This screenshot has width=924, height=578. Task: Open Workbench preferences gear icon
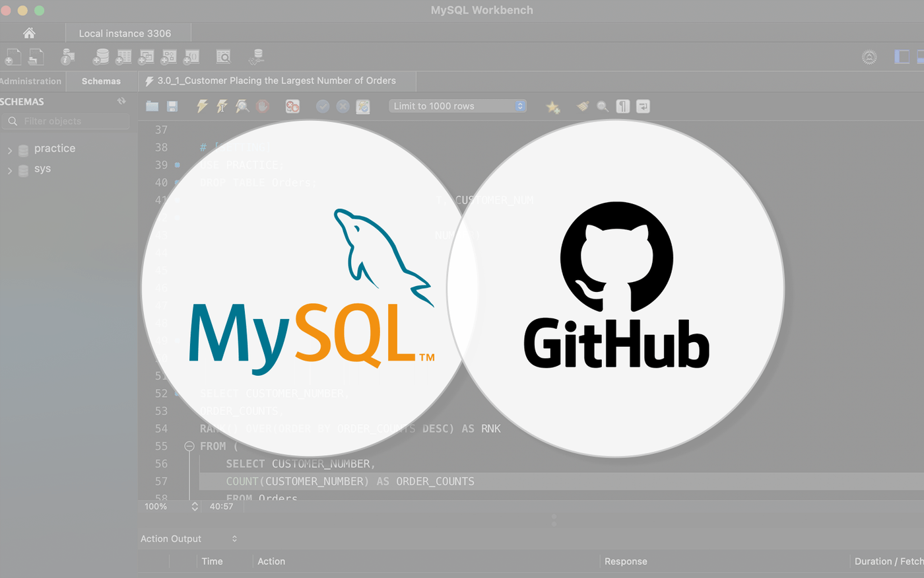(x=869, y=57)
